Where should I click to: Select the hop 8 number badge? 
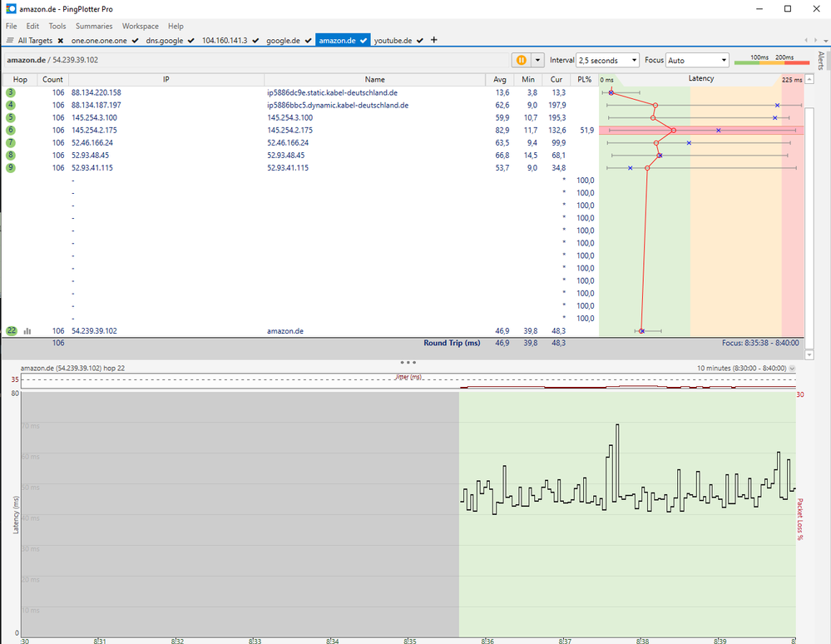(11, 156)
